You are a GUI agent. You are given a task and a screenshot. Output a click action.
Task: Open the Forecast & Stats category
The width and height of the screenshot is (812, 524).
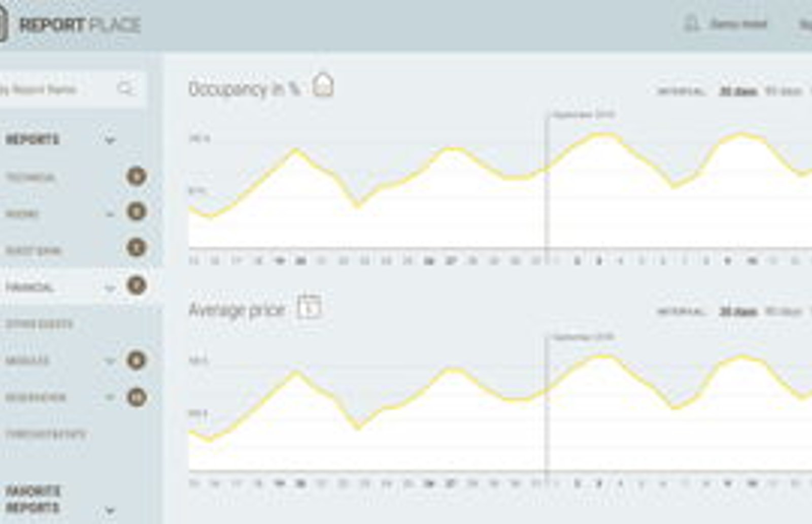(x=46, y=434)
